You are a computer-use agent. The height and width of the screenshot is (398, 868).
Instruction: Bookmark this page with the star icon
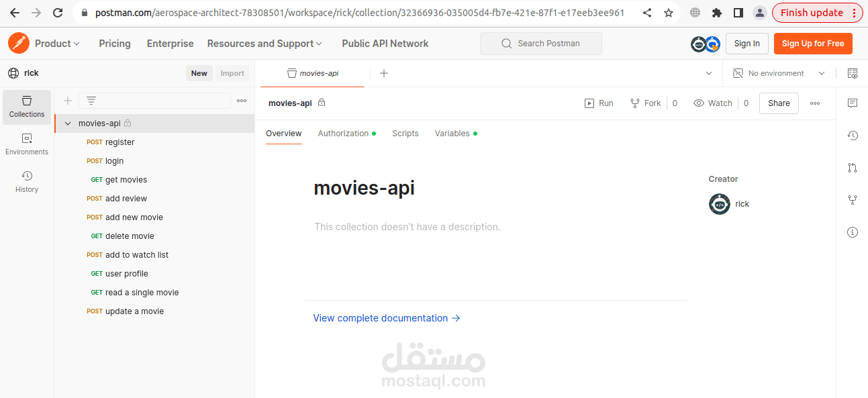(x=669, y=13)
